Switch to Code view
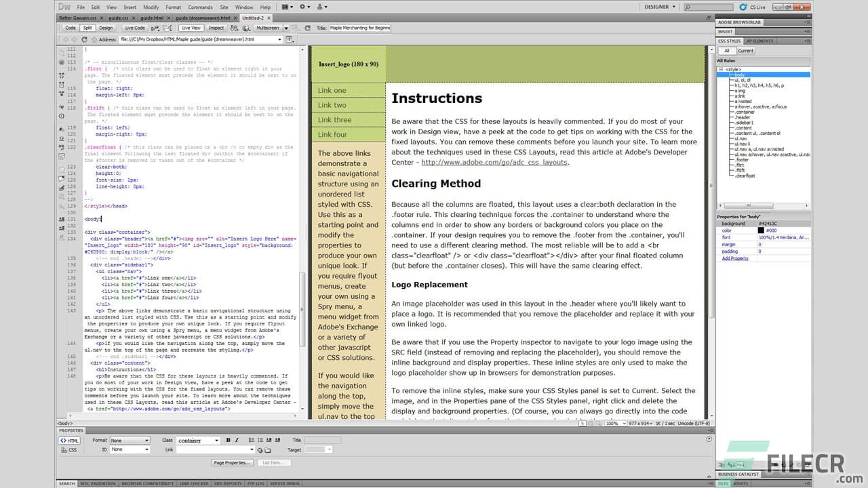The height and width of the screenshot is (488, 868). [x=70, y=28]
